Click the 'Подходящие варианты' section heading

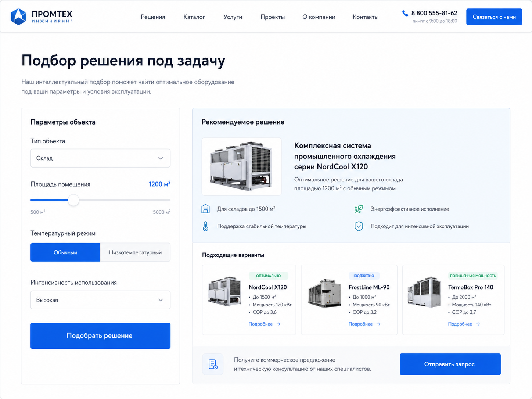coord(233,255)
